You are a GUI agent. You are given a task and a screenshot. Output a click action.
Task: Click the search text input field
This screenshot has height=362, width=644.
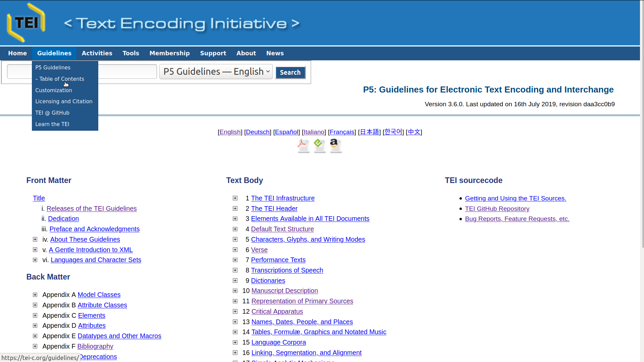127,72
